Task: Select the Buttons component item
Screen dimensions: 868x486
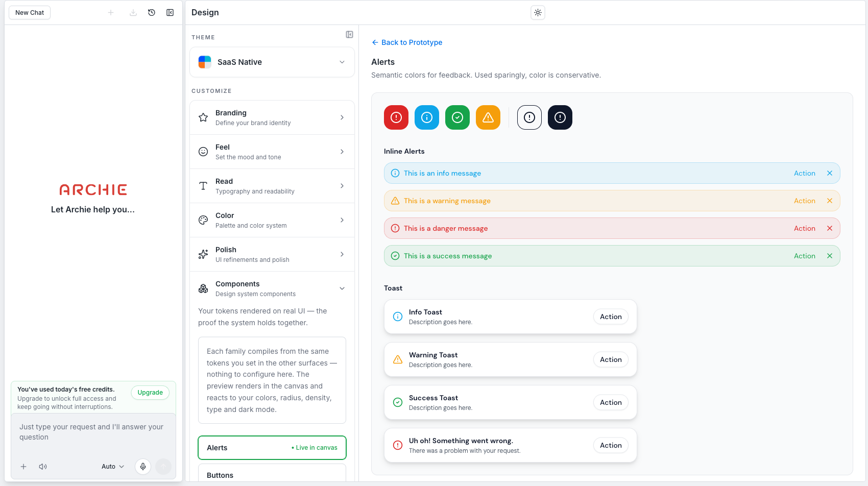Action: [x=272, y=473]
